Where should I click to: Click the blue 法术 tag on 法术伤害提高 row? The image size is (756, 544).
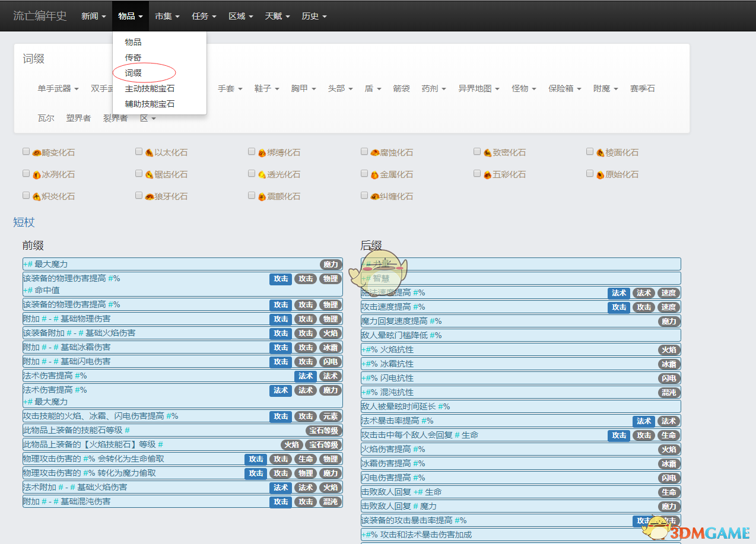[x=306, y=376]
